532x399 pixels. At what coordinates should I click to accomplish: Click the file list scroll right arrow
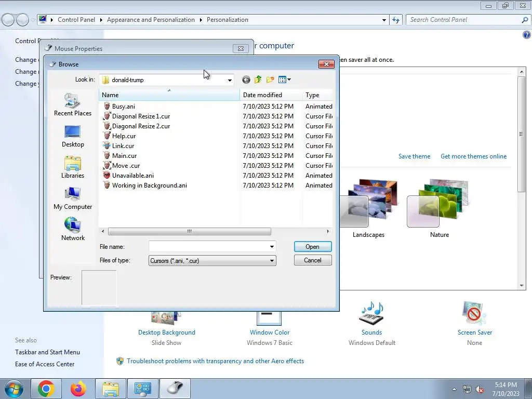click(328, 231)
